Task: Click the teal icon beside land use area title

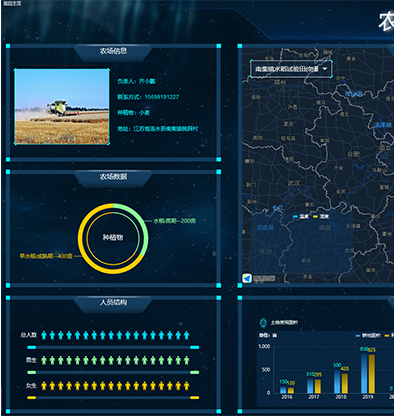Action: [263, 322]
